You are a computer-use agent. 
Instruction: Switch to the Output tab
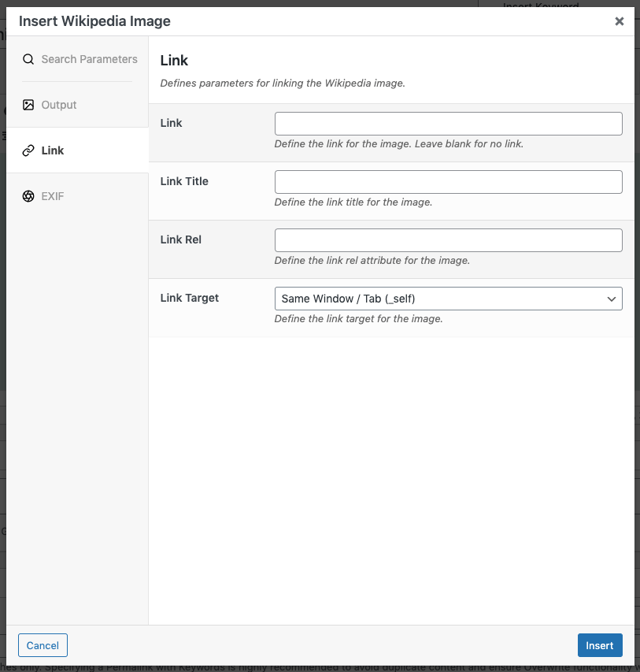click(77, 105)
